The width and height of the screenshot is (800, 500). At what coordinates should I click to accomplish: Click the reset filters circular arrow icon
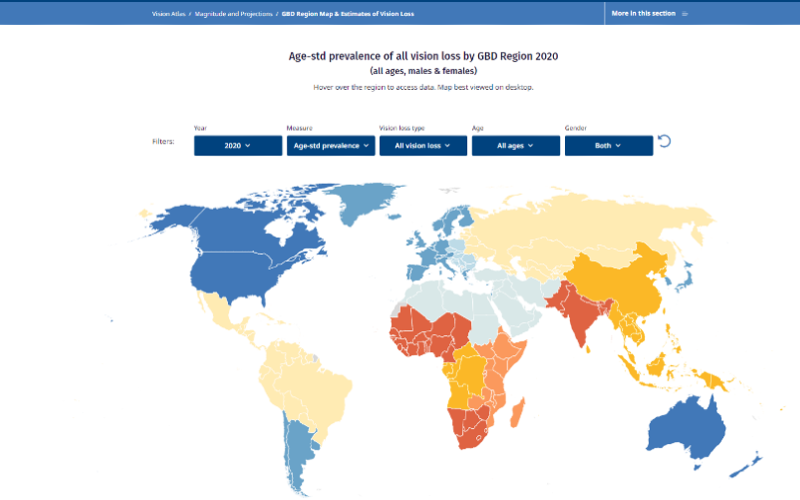665,141
